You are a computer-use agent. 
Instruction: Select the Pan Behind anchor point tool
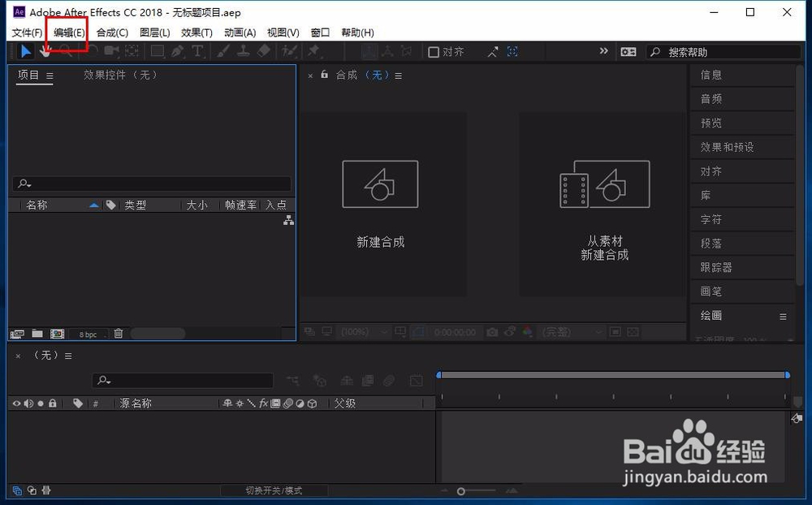[x=132, y=51]
